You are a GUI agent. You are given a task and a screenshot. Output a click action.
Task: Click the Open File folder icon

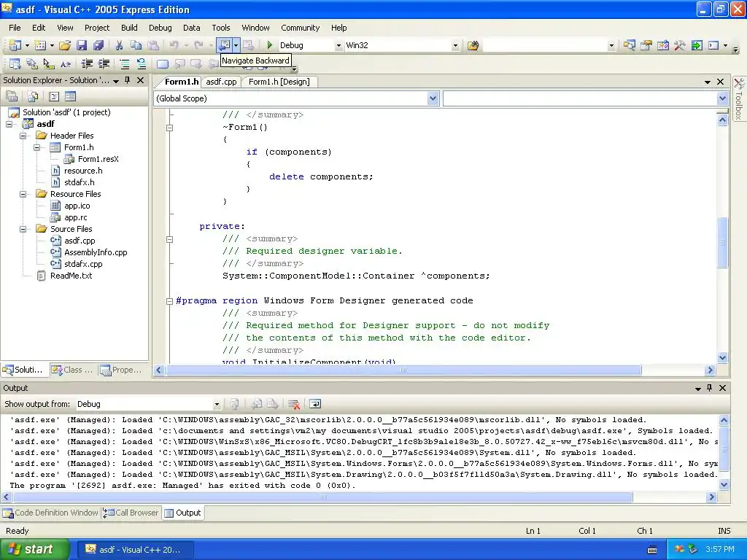(65, 45)
